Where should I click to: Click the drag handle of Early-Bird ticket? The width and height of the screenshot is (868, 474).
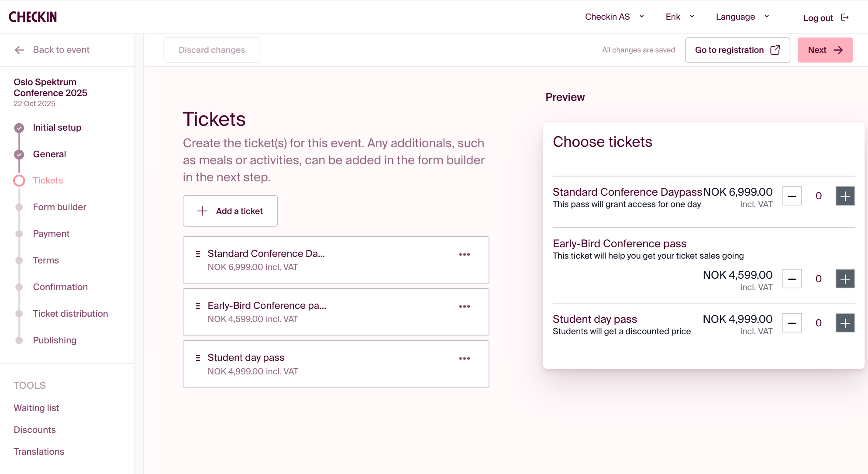(198, 306)
